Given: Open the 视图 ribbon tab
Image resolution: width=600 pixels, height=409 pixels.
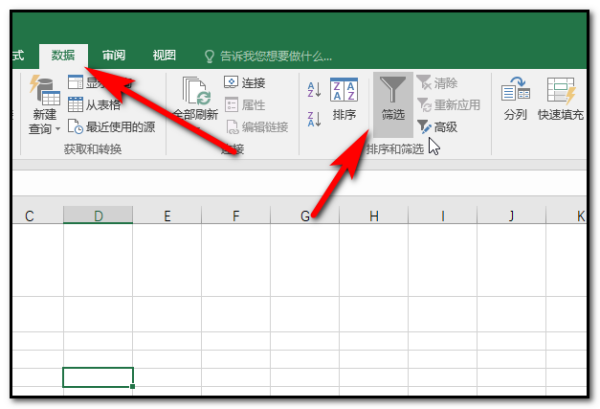Looking at the screenshot, I should point(164,56).
